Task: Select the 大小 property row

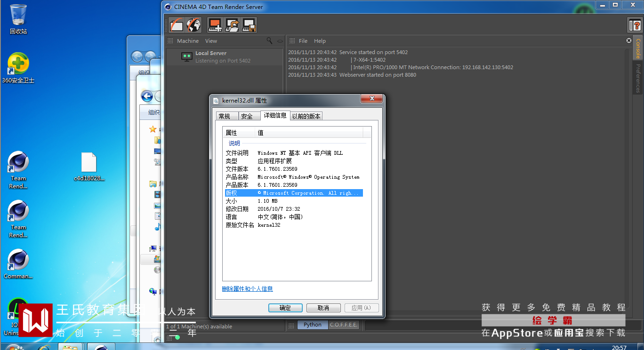Action: point(294,201)
